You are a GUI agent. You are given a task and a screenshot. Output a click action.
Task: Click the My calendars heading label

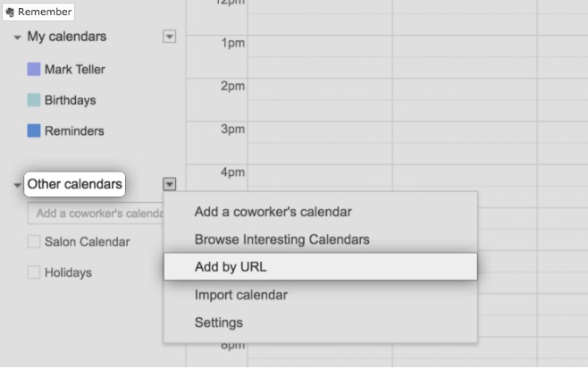coord(66,37)
